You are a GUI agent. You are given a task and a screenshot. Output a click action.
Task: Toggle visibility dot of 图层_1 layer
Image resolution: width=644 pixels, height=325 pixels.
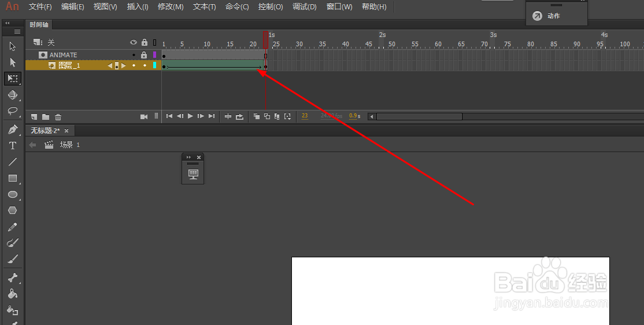pos(134,65)
